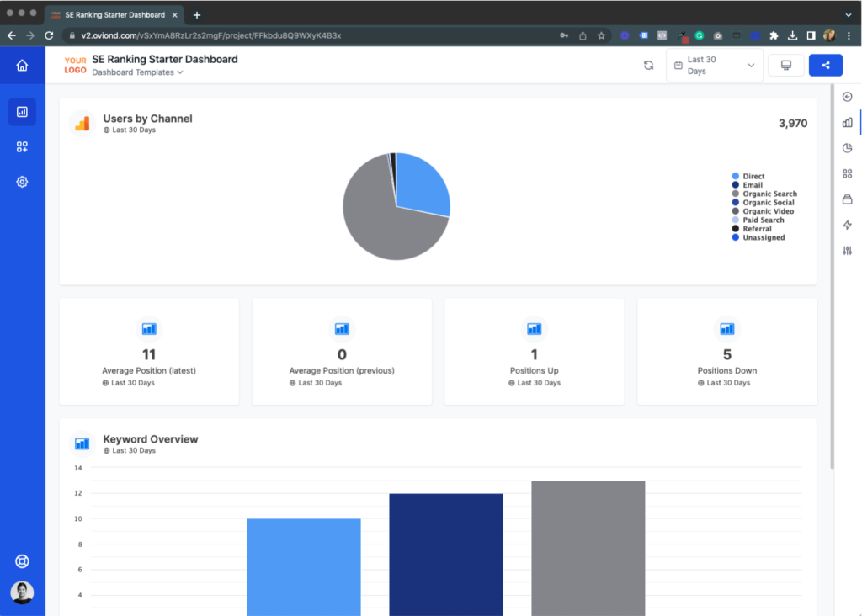Open the tab search chevron in the title bar
Viewport: 862px width, 616px height.
pos(849,15)
